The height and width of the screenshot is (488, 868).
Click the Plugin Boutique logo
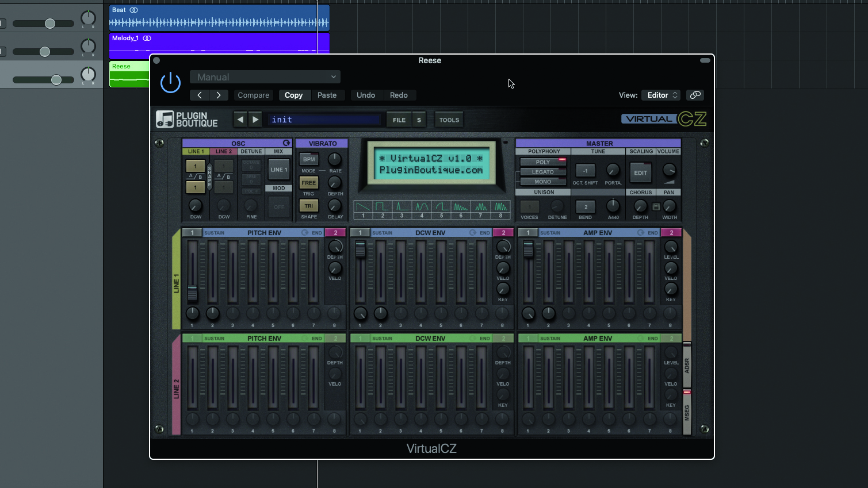[x=187, y=119]
